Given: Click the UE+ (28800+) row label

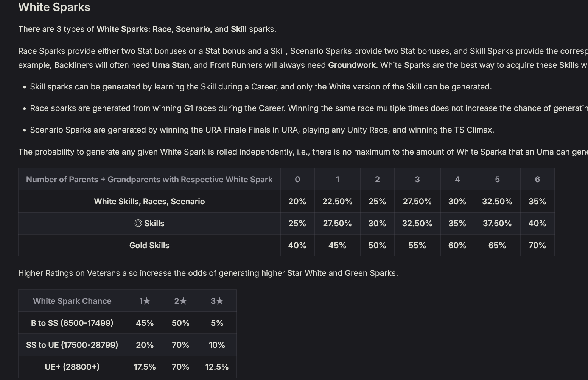Looking at the screenshot, I should pyautogui.click(x=72, y=367).
